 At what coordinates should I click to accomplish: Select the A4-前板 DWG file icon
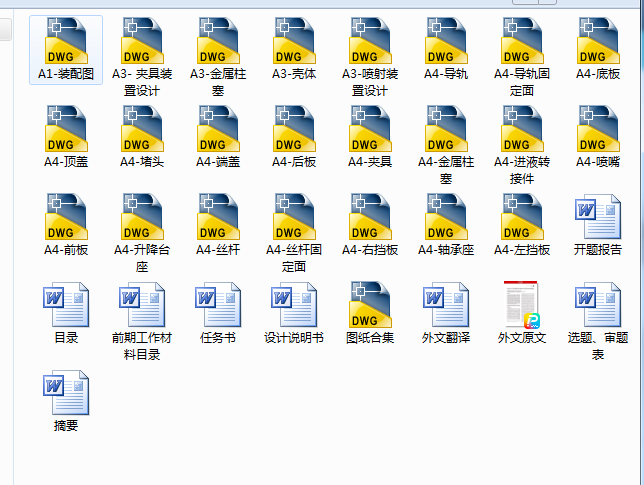(x=66, y=216)
